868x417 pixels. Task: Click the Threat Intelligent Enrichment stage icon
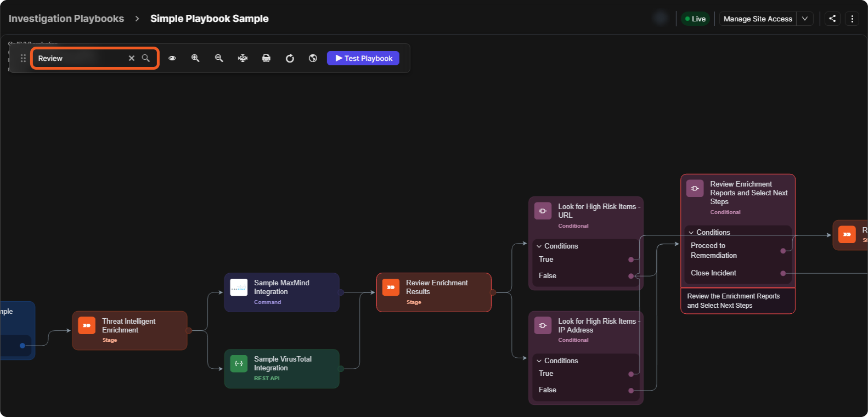87,325
